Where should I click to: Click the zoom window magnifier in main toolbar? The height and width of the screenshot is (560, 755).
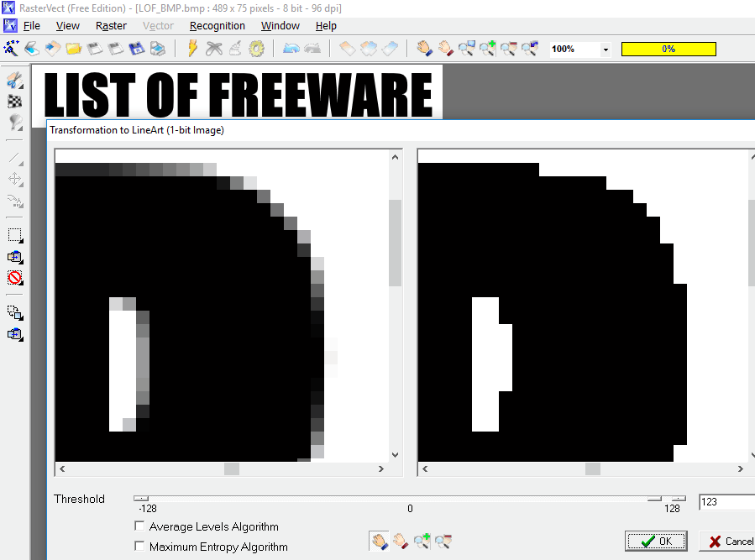click(467, 48)
